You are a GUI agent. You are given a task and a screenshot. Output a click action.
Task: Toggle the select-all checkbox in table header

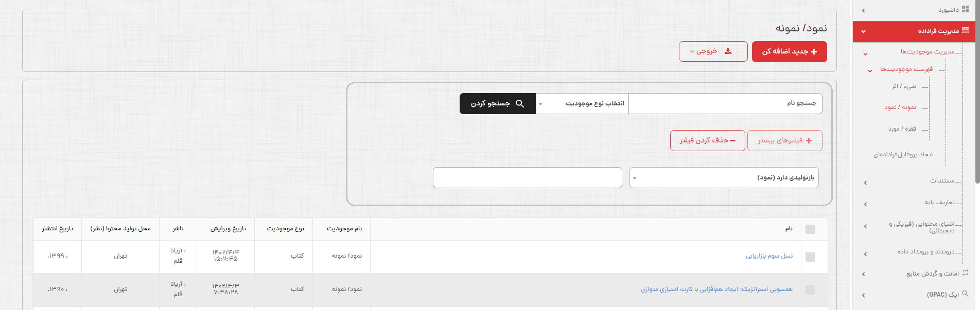[810, 229]
